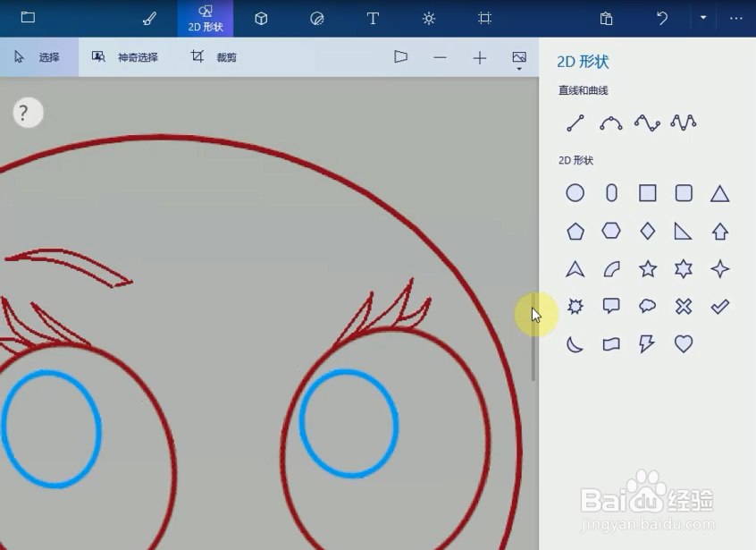Viewport: 756px width, 550px height.
Task: Pick the checkmark shape
Action: click(720, 307)
